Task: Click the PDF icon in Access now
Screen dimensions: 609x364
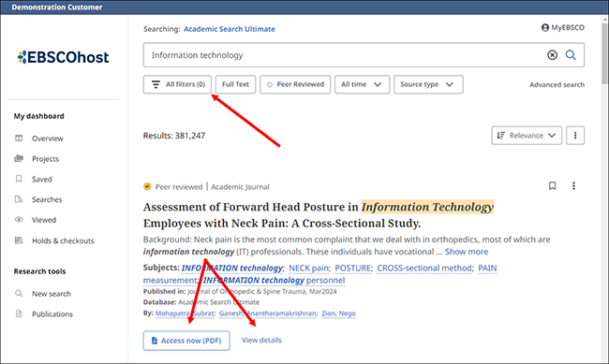Action: tap(155, 341)
